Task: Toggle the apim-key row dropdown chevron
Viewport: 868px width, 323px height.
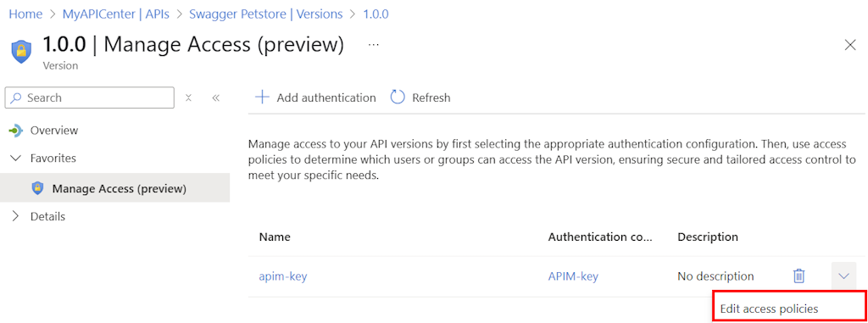Action: click(843, 276)
